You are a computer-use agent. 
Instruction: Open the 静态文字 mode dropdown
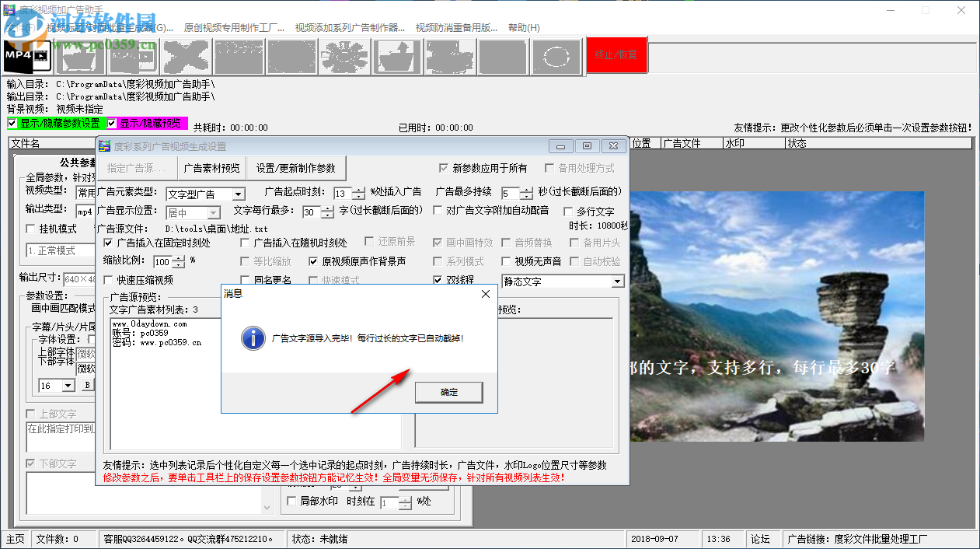tap(616, 281)
